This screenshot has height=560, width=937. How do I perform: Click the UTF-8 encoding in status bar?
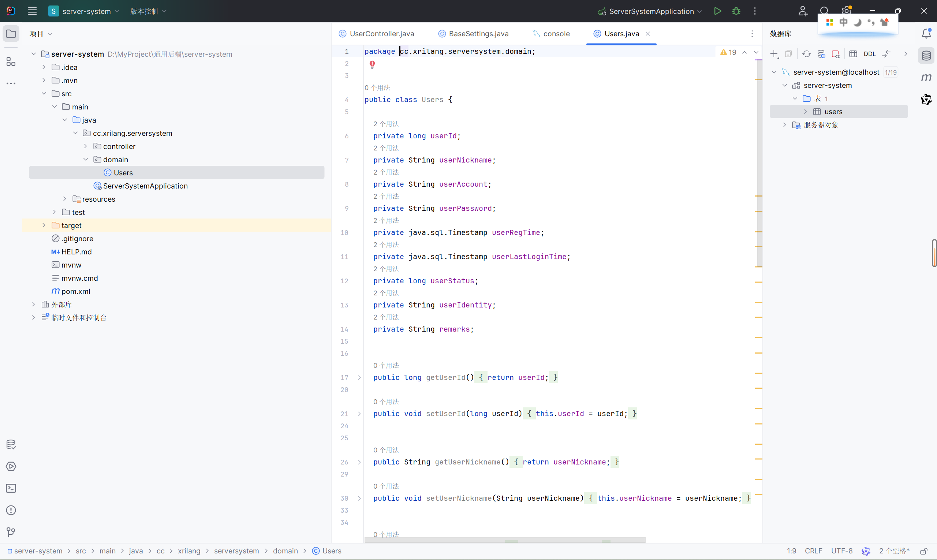pos(842,551)
